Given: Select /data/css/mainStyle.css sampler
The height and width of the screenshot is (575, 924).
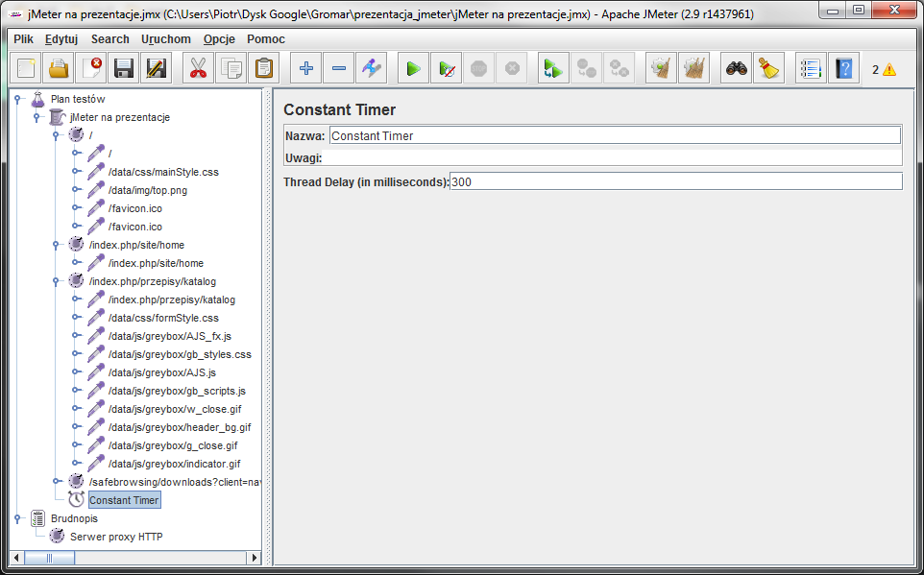Looking at the screenshot, I should [x=163, y=172].
